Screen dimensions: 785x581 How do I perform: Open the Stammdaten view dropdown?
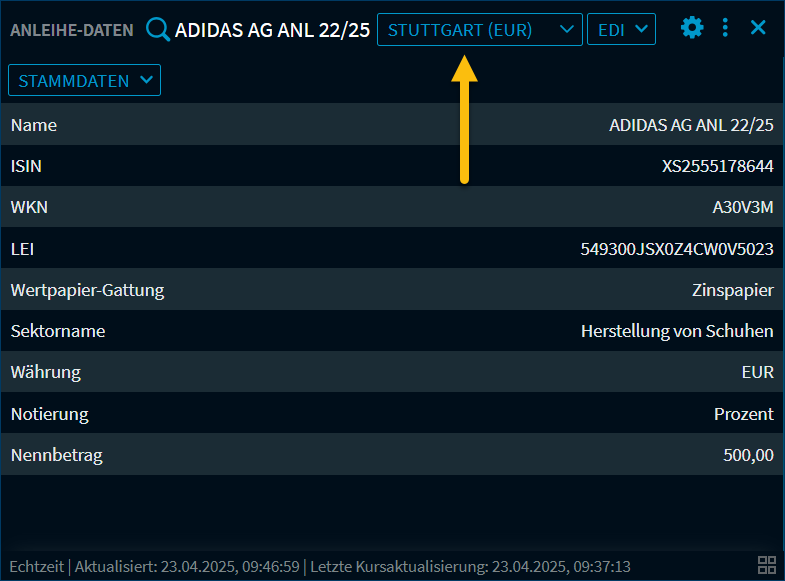[x=85, y=81]
